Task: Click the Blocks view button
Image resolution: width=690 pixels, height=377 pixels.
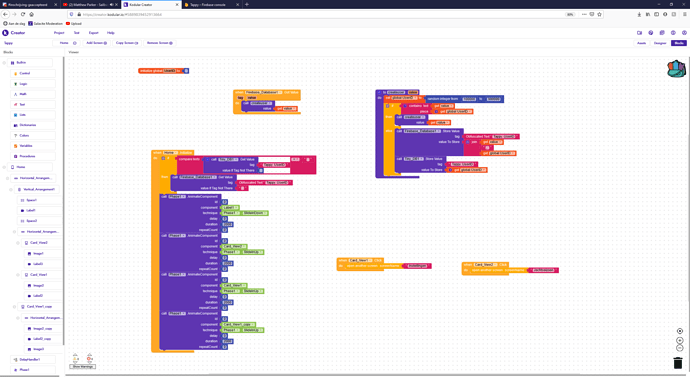Action: tap(679, 43)
